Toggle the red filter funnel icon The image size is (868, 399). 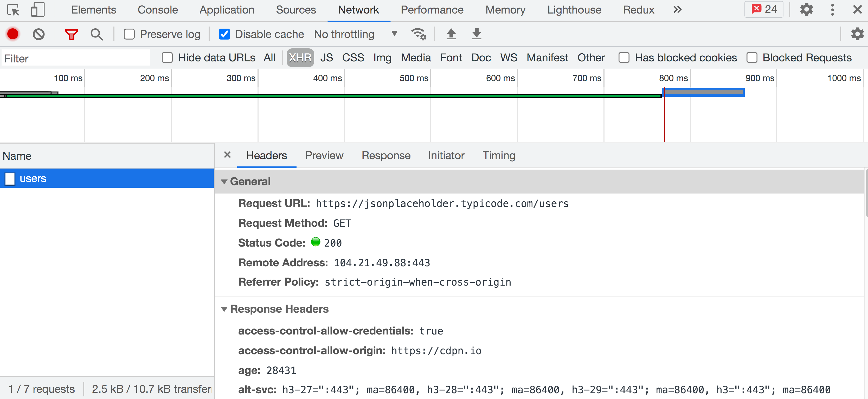point(71,34)
